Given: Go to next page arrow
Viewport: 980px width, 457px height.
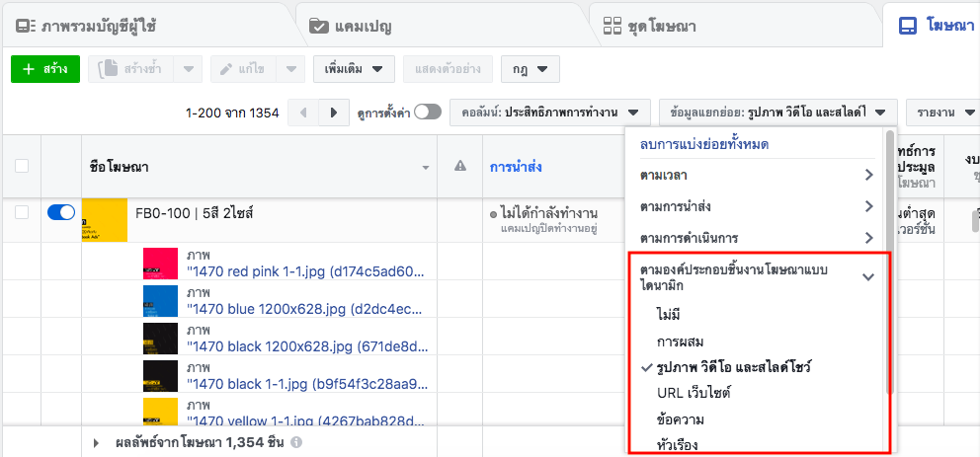Looking at the screenshot, I should (334, 113).
